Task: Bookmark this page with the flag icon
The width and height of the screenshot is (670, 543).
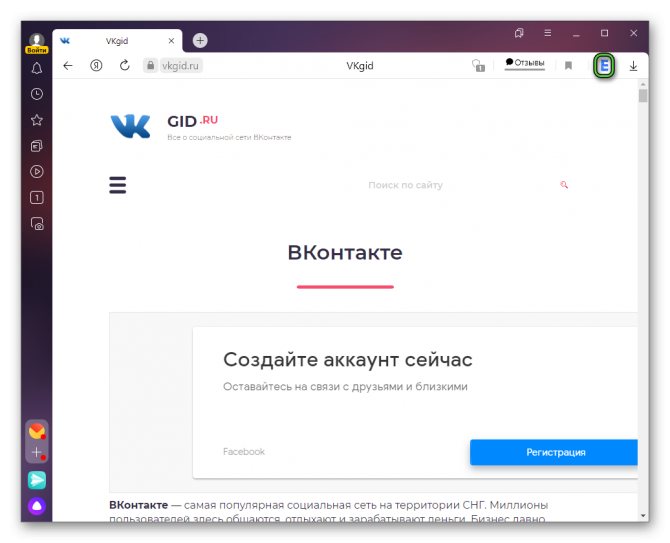Action: tap(568, 66)
